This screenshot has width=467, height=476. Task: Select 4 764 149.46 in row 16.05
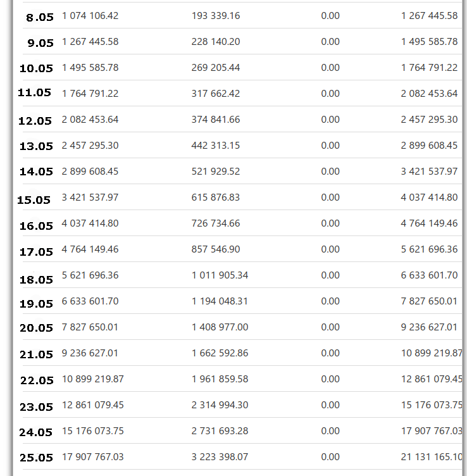(x=429, y=223)
